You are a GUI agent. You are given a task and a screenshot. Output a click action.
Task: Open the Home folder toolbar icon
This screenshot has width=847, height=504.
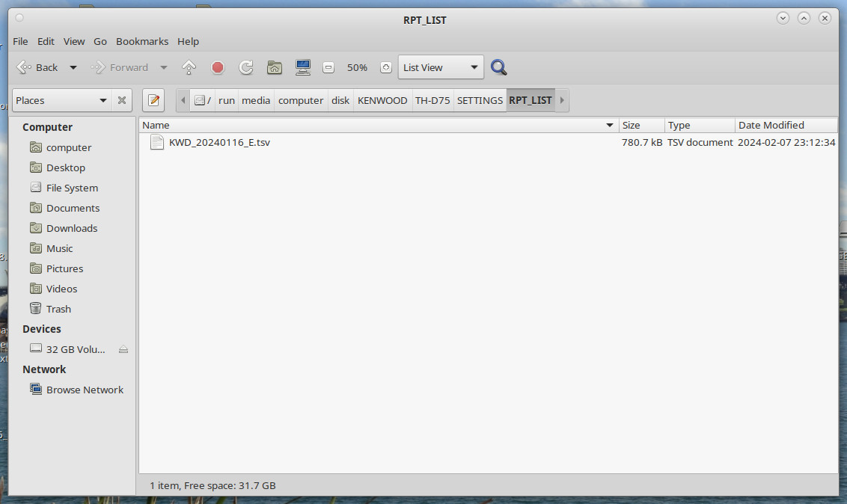click(x=275, y=67)
